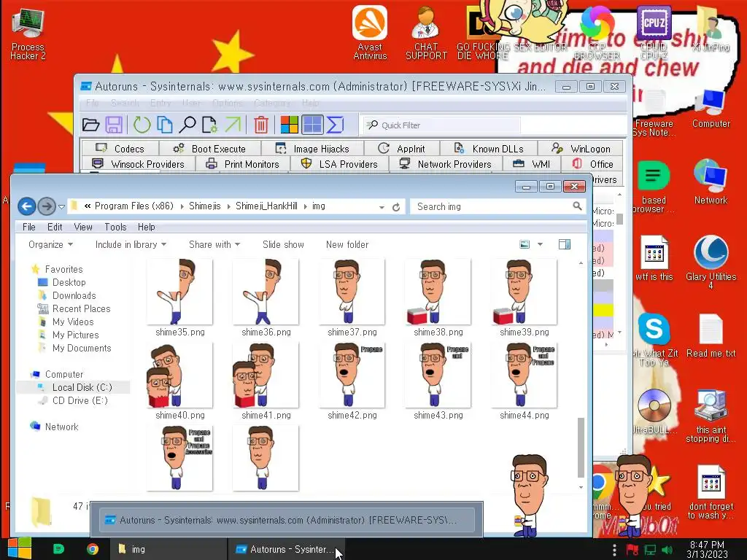This screenshot has height=560, width=747.
Task: Select CD Drive (E:) in the tree
Action: [x=80, y=400]
